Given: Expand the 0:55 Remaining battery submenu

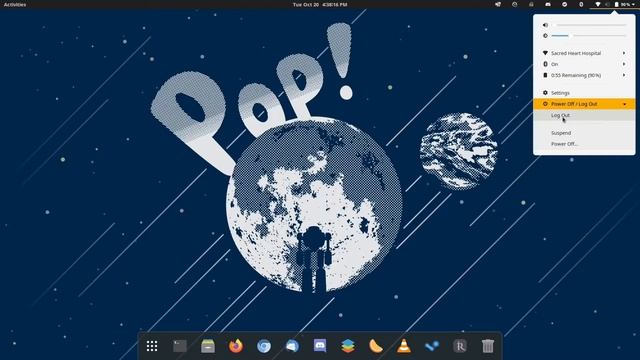Looking at the screenshot, I should point(584,75).
